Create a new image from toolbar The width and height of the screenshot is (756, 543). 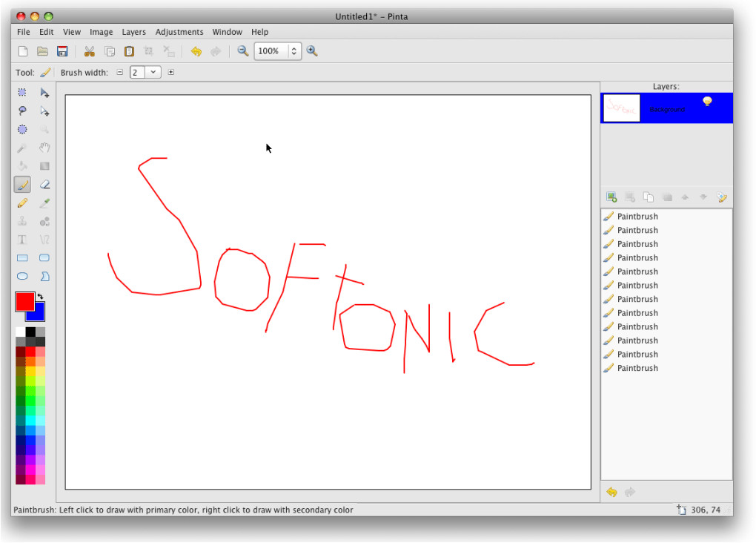23,51
